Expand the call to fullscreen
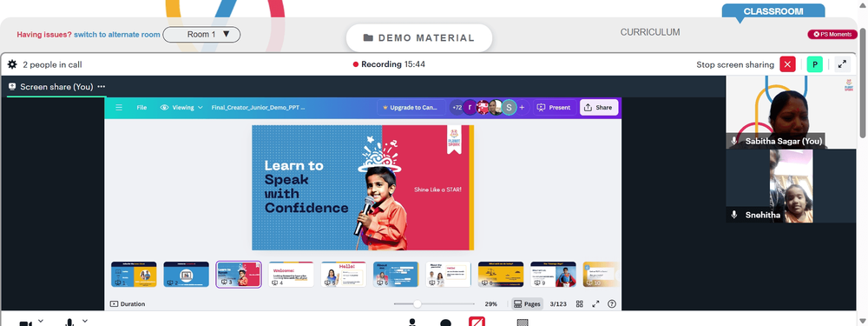Image resolution: width=868 pixels, height=326 pixels. coord(842,65)
